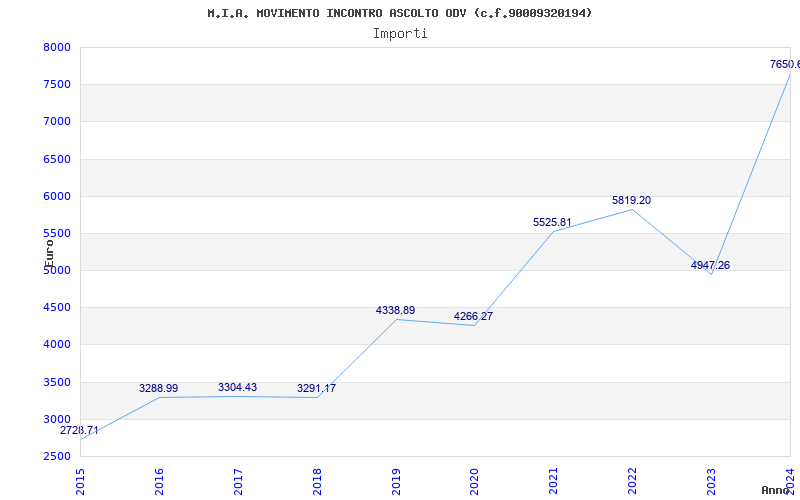Click the 2018 x-axis year label
This screenshot has height=500, width=800.
[317, 481]
